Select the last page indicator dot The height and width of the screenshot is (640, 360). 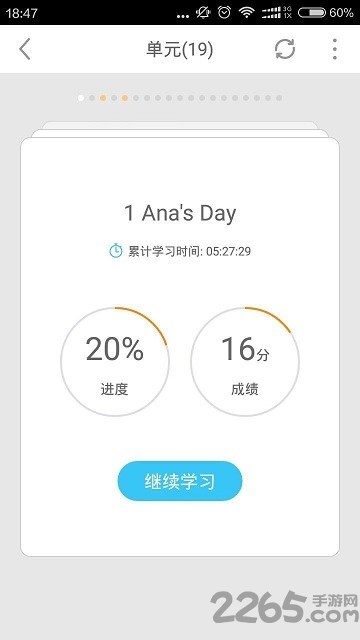coord(279,98)
